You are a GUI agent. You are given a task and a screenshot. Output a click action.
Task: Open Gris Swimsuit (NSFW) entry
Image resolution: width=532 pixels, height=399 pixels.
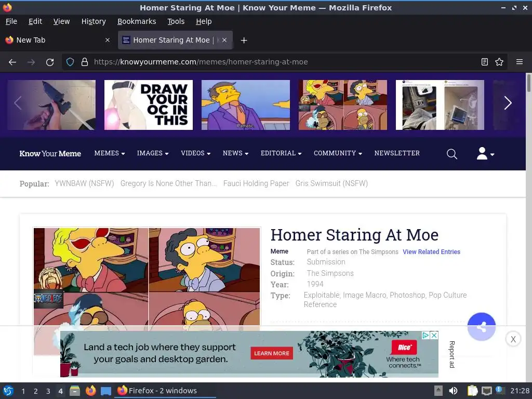pos(331,183)
